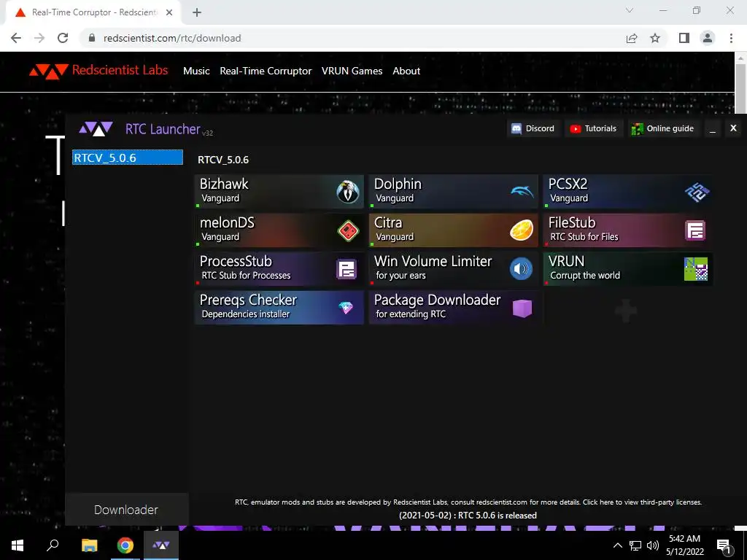Click the Redscientist Labs red triangle logo
The height and width of the screenshot is (560, 747).
pos(49,71)
